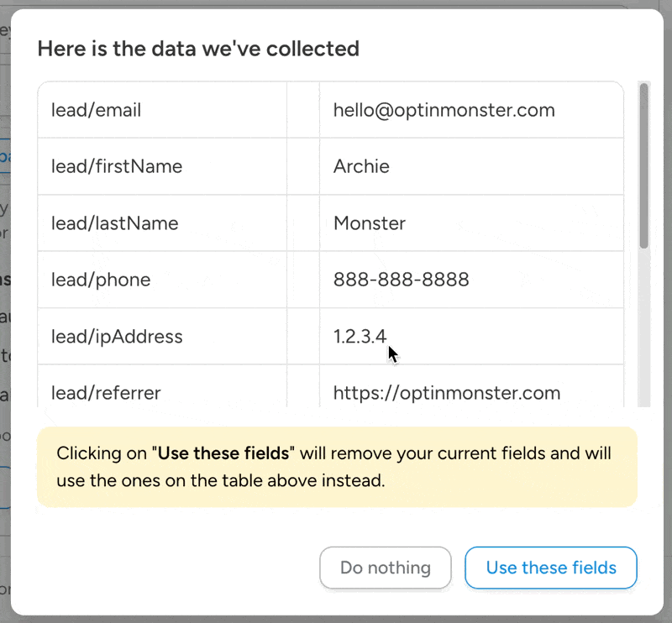Select the lead/referrer field label
The height and width of the screenshot is (623, 672).
click(x=106, y=392)
